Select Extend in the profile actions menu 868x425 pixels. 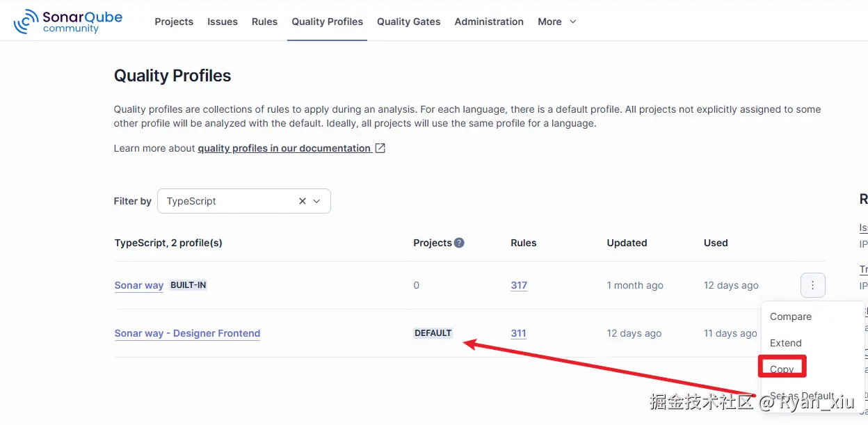tap(786, 343)
